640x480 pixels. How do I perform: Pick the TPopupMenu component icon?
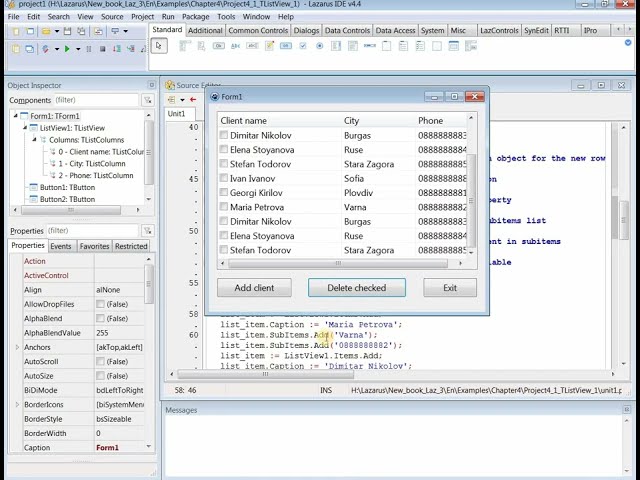201,46
